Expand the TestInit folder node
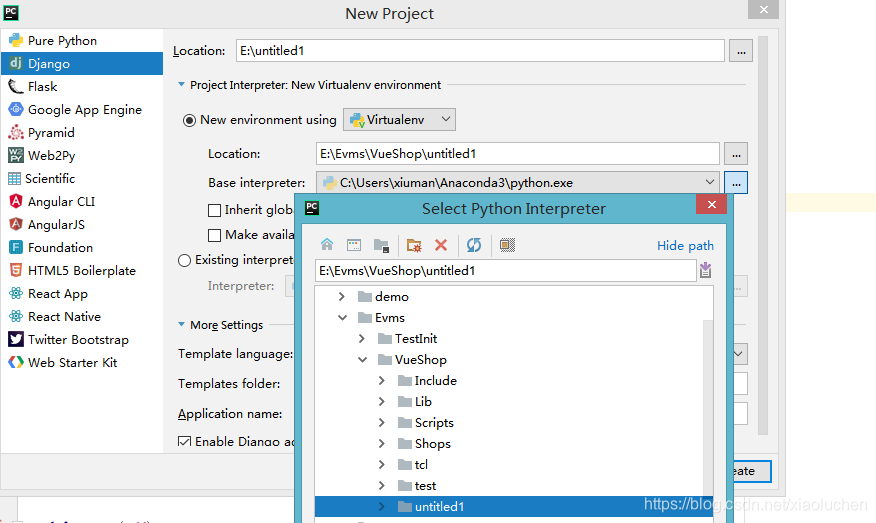Image resolution: width=876 pixels, height=523 pixels. pos(361,339)
